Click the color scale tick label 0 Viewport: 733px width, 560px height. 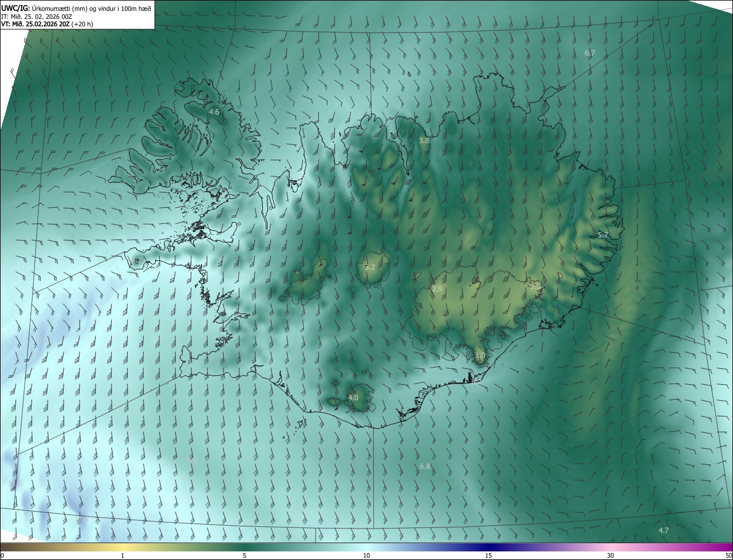[x=2, y=555]
